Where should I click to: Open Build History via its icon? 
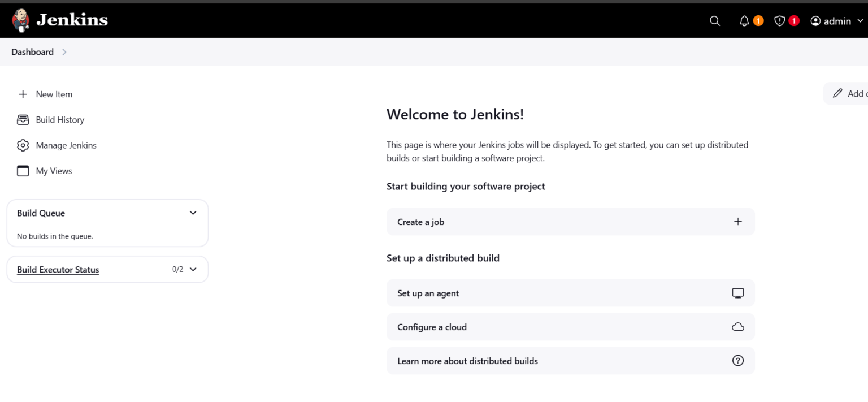[23, 119]
